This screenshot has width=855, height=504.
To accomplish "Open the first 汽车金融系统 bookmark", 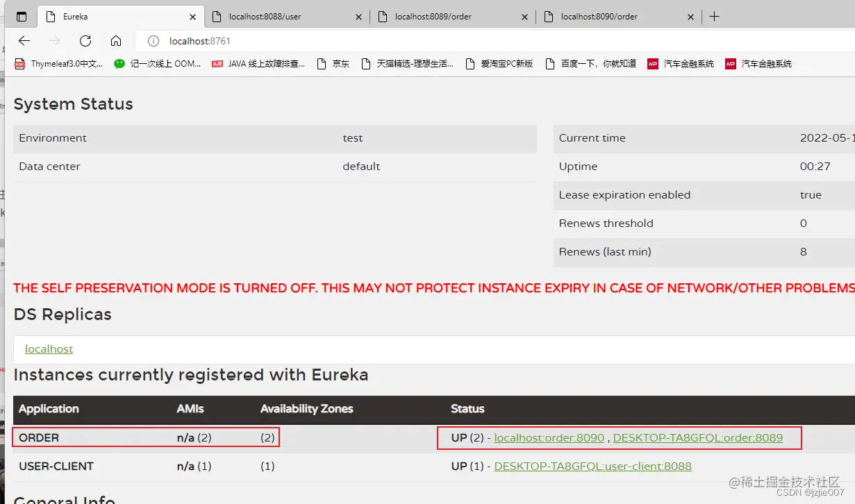I will (x=681, y=64).
